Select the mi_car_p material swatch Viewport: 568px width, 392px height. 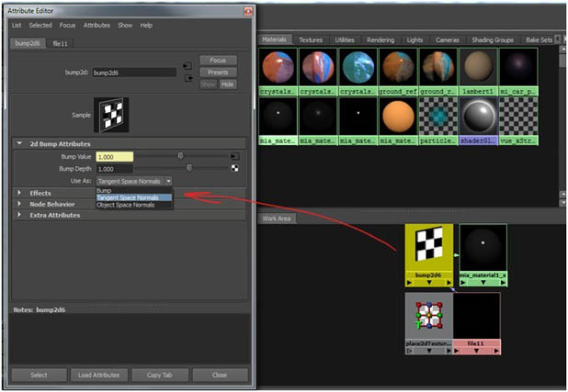pos(518,68)
